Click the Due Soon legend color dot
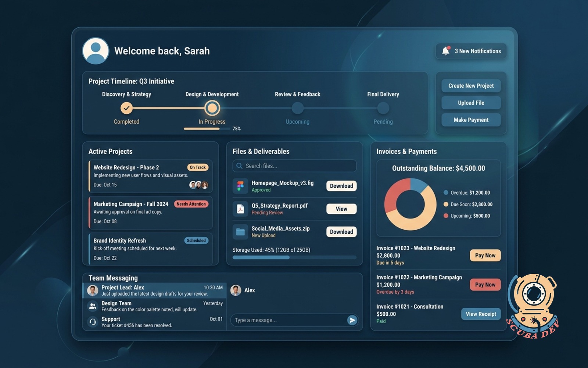The height and width of the screenshot is (368, 588). [x=446, y=204]
